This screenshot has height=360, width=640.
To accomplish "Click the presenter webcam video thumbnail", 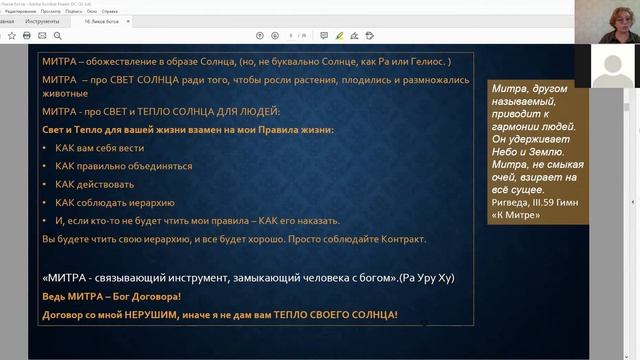I will [x=607, y=22].
